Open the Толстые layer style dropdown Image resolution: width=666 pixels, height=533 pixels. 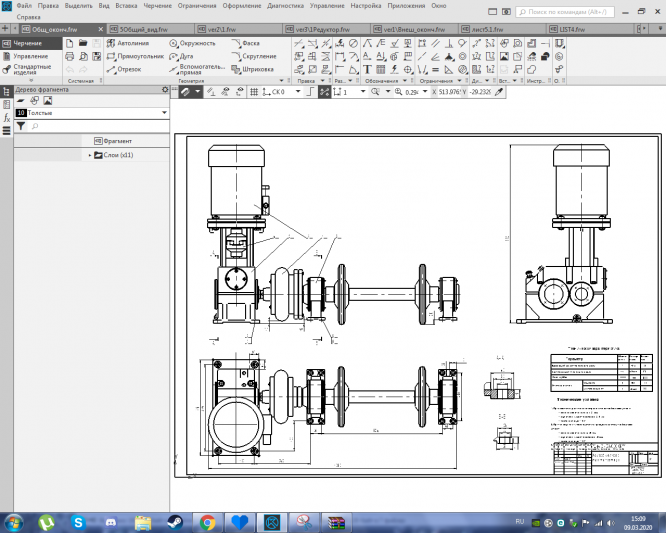(163, 114)
